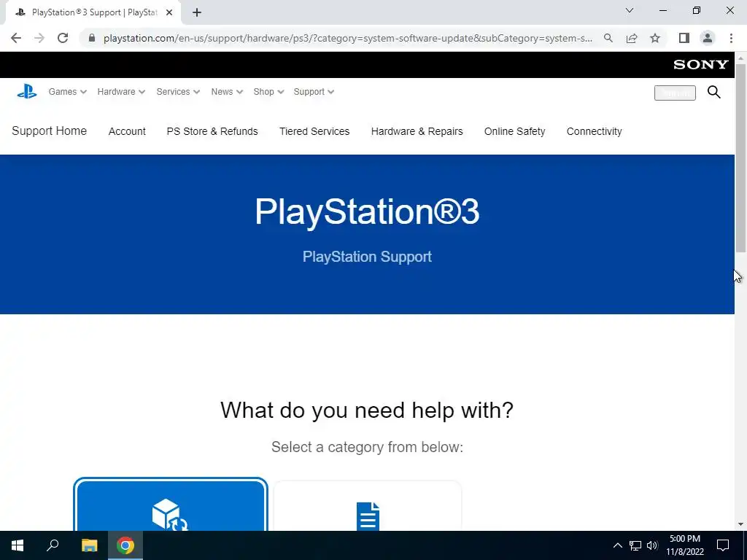Open the Chrome profile avatar icon
The height and width of the screenshot is (560, 747).
coord(708,38)
